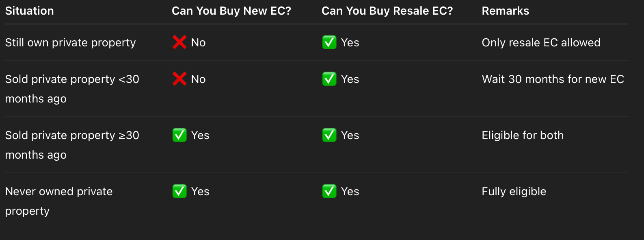Click the 'Still own private property' cell
Screen dimensions: 644x240
pyautogui.click(x=70, y=43)
